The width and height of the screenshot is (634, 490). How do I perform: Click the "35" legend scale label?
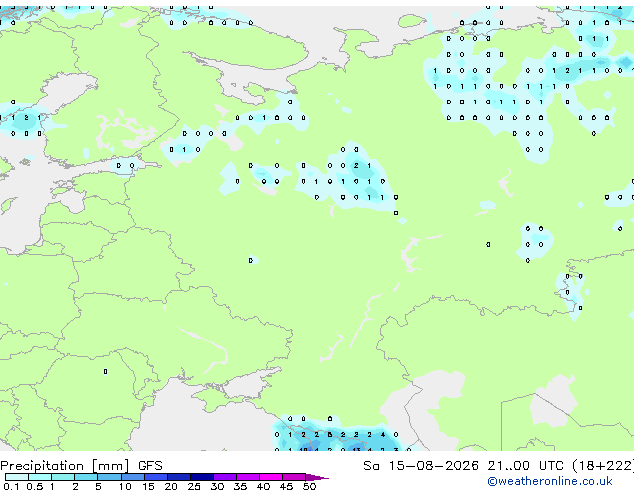click(x=240, y=486)
